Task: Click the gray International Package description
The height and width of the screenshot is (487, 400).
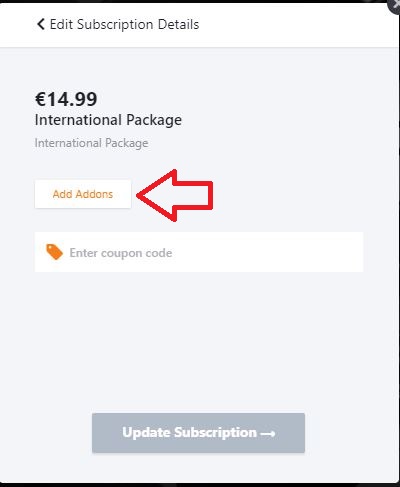Action: point(91,143)
